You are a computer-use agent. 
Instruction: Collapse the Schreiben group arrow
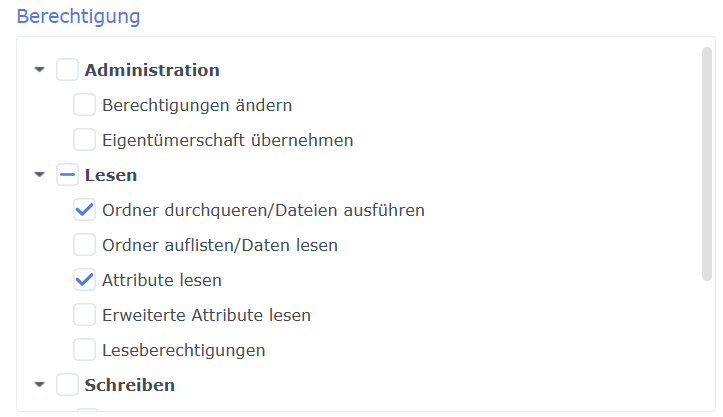pos(40,385)
